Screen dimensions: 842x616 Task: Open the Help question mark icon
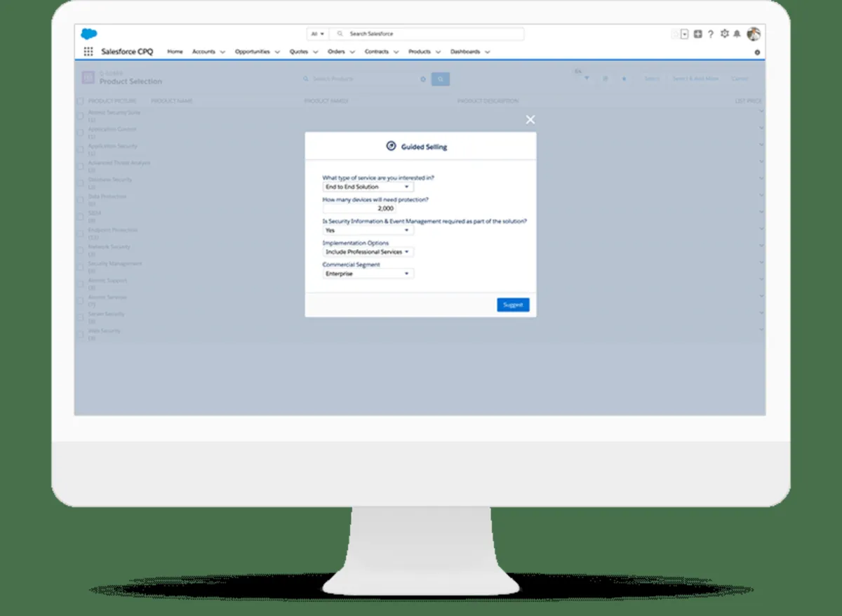click(x=711, y=34)
